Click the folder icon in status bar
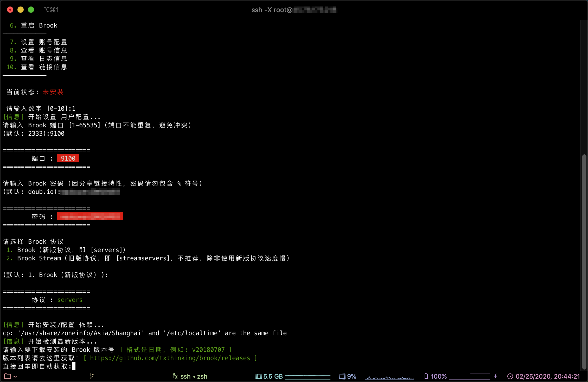The width and height of the screenshot is (588, 382). (x=8, y=376)
